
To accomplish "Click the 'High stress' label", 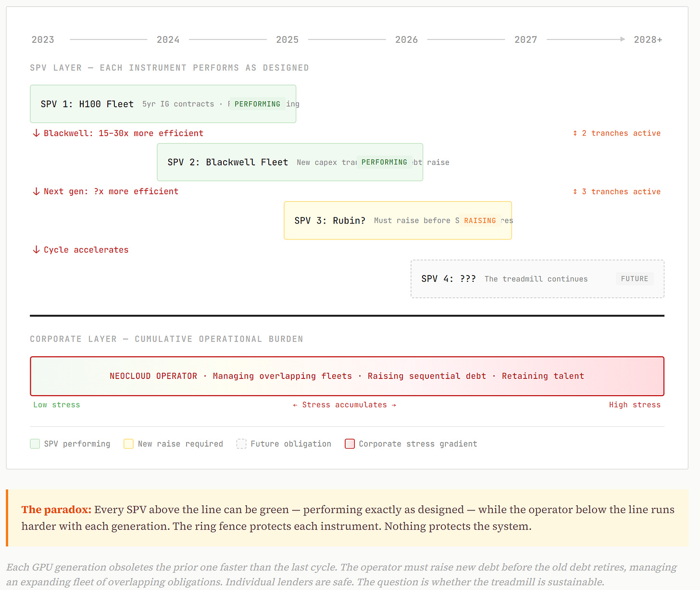I will (x=635, y=405).
